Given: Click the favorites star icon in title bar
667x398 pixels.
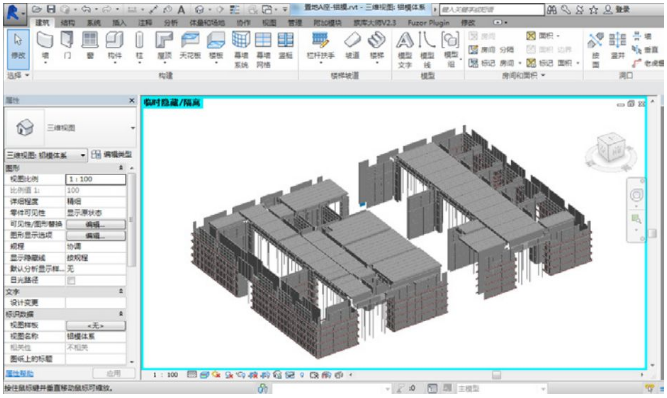Looking at the screenshot, I should [x=593, y=9].
